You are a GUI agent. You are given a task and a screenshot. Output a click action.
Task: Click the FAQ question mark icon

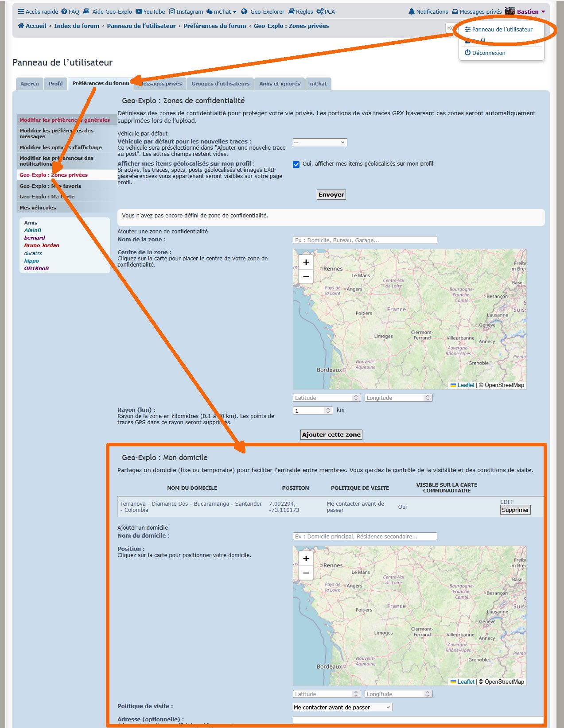click(x=64, y=12)
